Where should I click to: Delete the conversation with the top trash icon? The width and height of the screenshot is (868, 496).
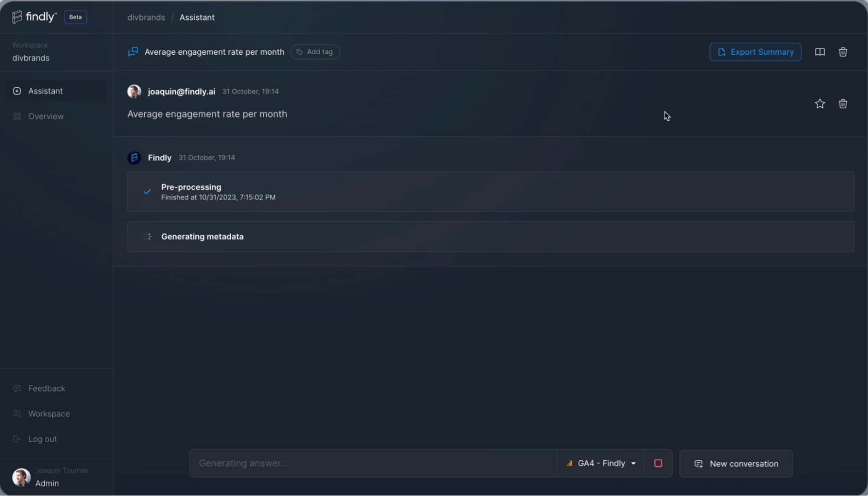(843, 52)
